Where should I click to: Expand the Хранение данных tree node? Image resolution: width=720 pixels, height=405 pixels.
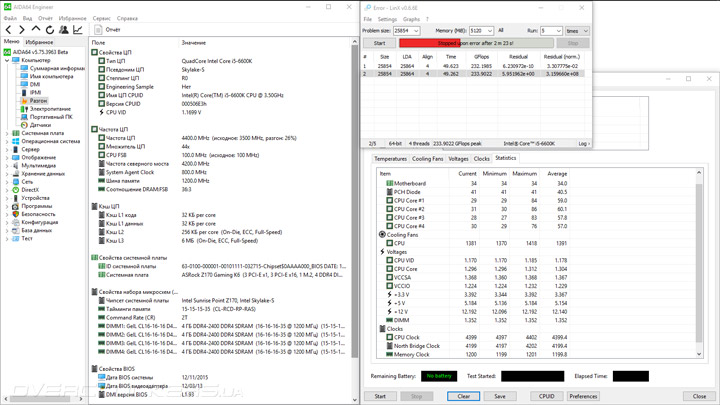pos(7,174)
